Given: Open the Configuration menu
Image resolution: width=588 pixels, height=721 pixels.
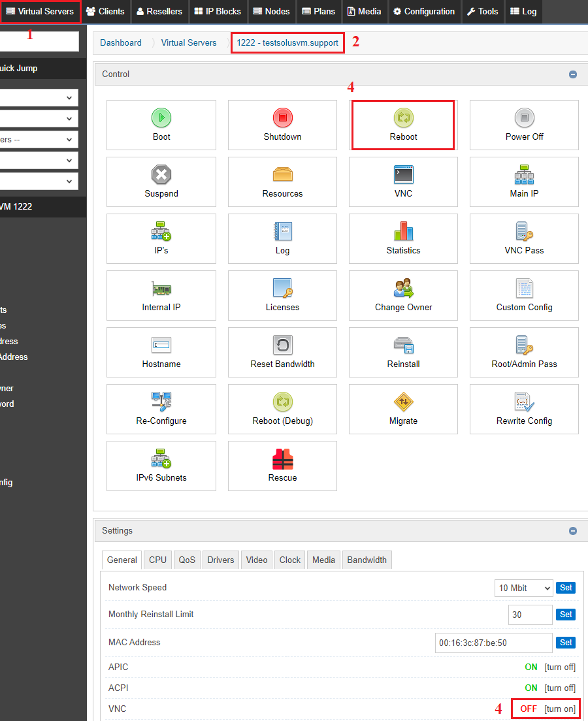Looking at the screenshot, I should [x=424, y=12].
